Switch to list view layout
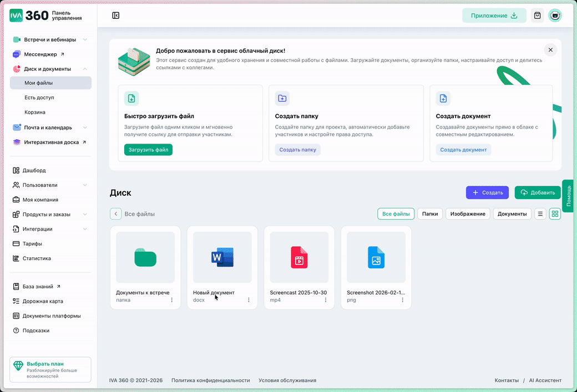This screenshot has width=577, height=392. pos(540,214)
